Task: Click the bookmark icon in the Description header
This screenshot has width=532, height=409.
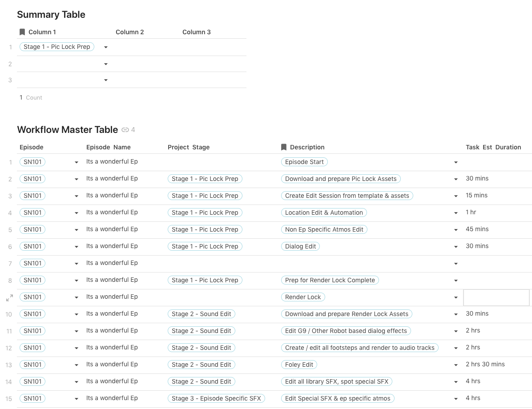Action: click(284, 147)
